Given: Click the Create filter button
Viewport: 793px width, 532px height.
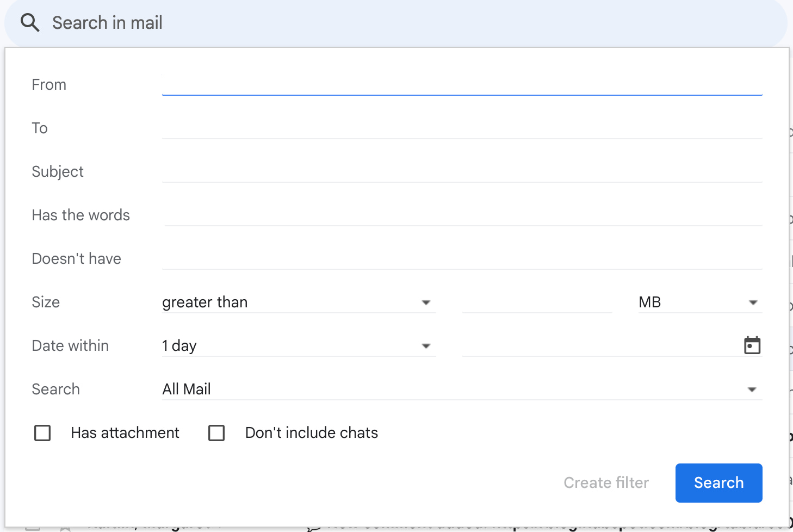Looking at the screenshot, I should coord(606,483).
